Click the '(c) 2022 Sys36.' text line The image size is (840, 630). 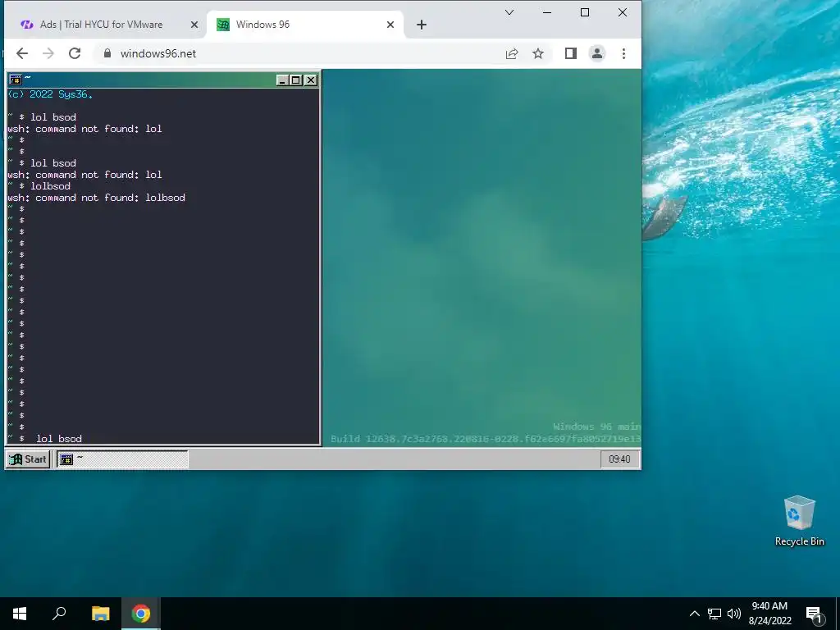click(50, 94)
